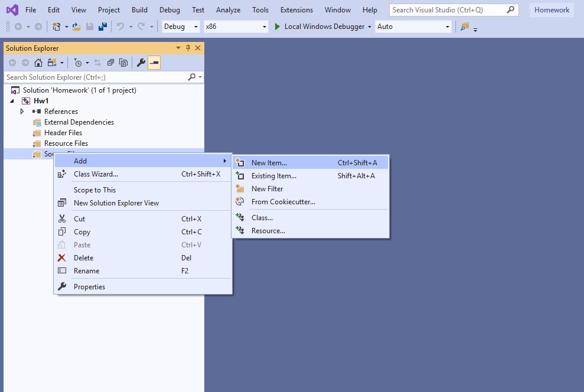
Task: Click the Undo arrow icon
Action: coord(120,27)
